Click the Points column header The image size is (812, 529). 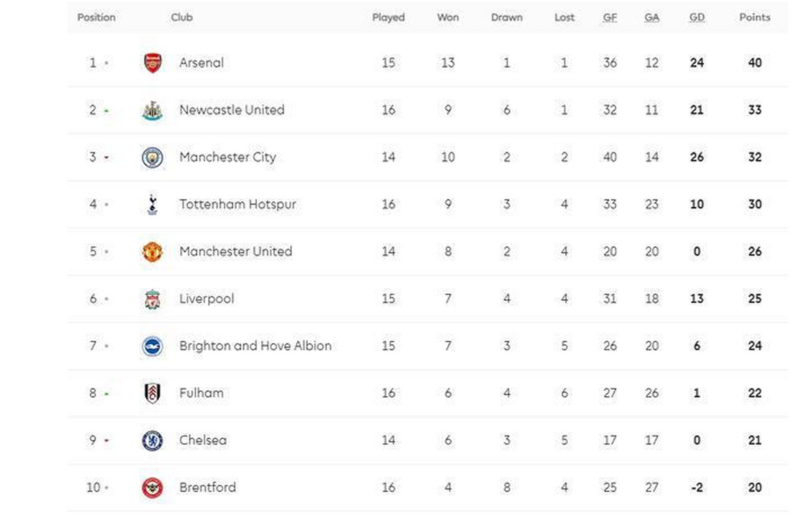[x=755, y=17]
